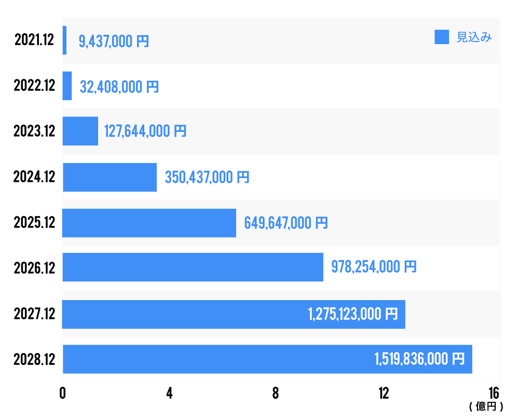Click the 32,408,000 円 value label
The height and width of the screenshot is (420, 519).
119,87
